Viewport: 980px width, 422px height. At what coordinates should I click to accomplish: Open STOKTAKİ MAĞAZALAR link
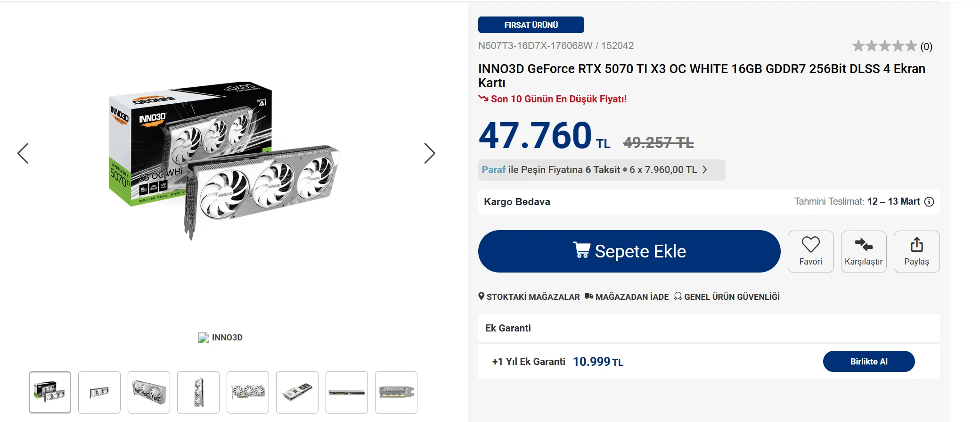point(529,297)
